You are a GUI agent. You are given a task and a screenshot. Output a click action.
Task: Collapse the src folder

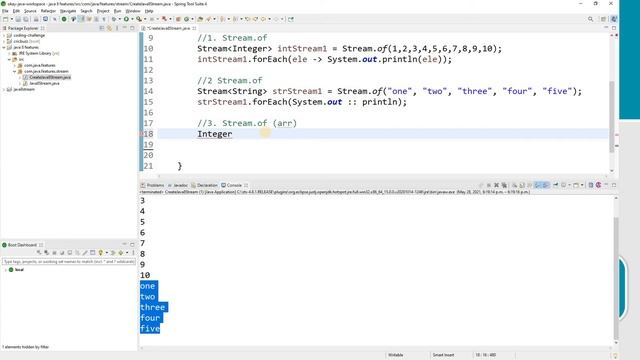pyautogui.click(x=9, y=60)
